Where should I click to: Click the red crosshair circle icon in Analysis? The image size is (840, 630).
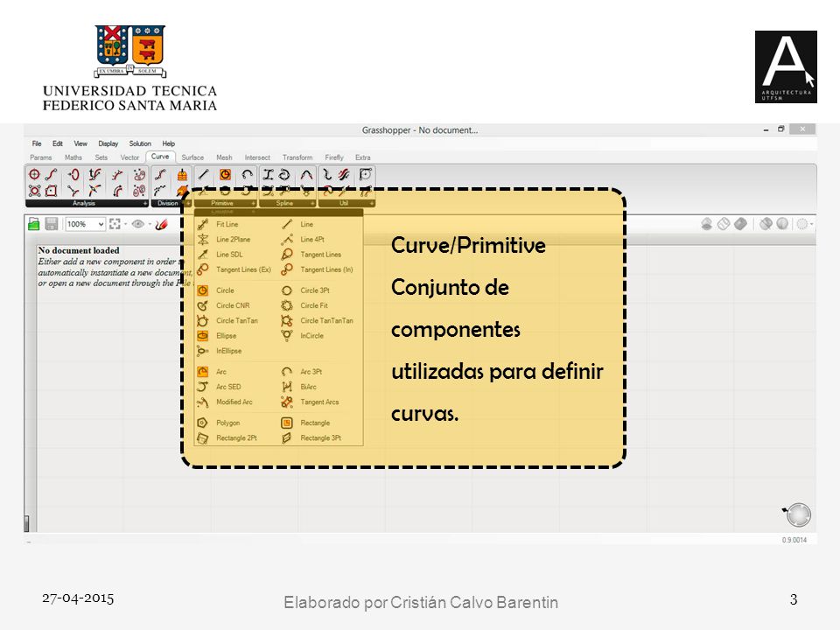[x=34, y=174]
